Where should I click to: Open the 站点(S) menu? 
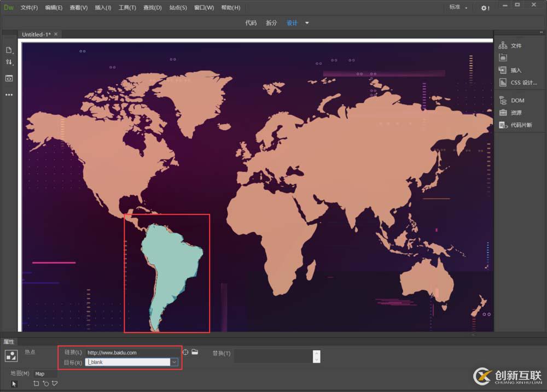coord(178,8)
